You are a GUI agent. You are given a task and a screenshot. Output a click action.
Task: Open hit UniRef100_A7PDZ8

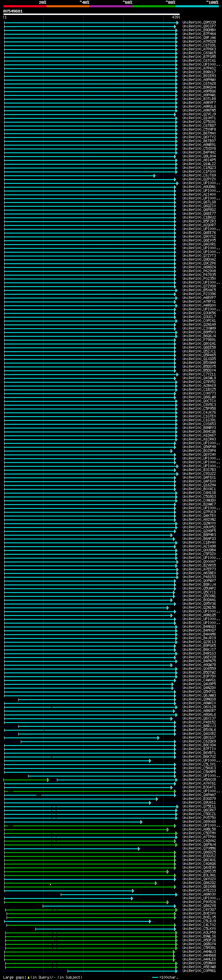199,41
